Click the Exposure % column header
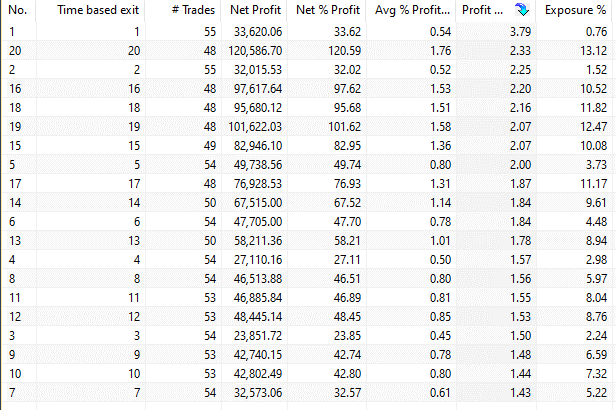This screenshot has height=410, width=616. pyautogui.click(x=576, y=10)
